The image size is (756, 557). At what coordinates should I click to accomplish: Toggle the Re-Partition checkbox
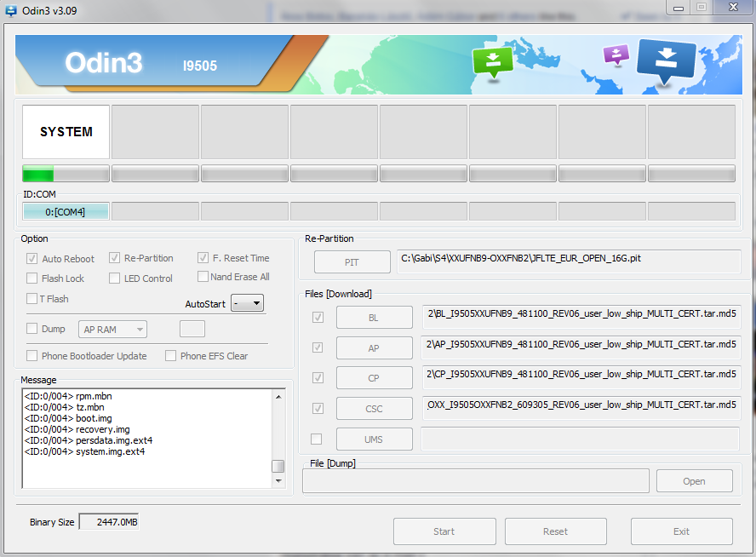pyautogui.click(x=114, y=258)
